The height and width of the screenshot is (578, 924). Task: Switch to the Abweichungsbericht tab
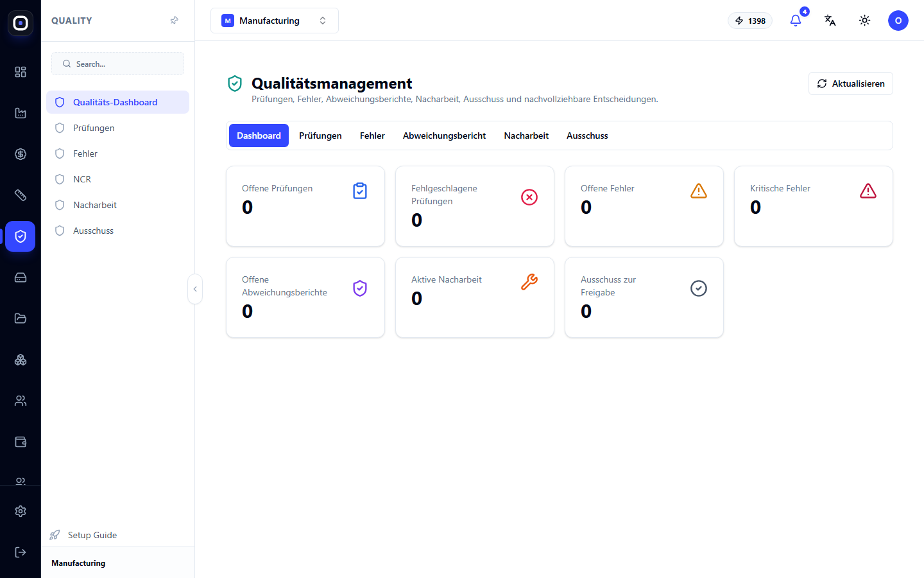(444, 136)
